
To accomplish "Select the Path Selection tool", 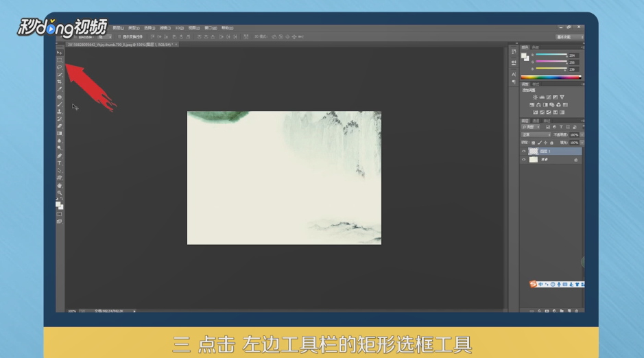I will 60,170.
